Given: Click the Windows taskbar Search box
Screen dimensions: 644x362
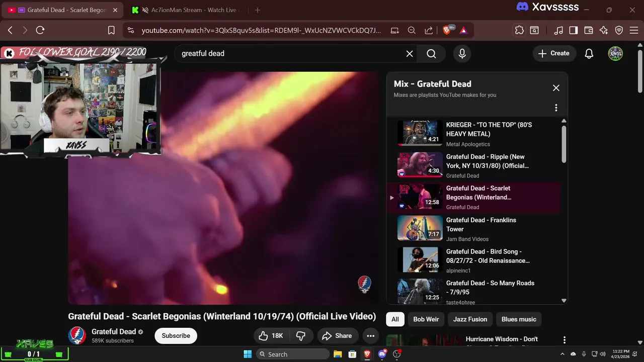Looking at the screenshot, I should coord(293,354).
